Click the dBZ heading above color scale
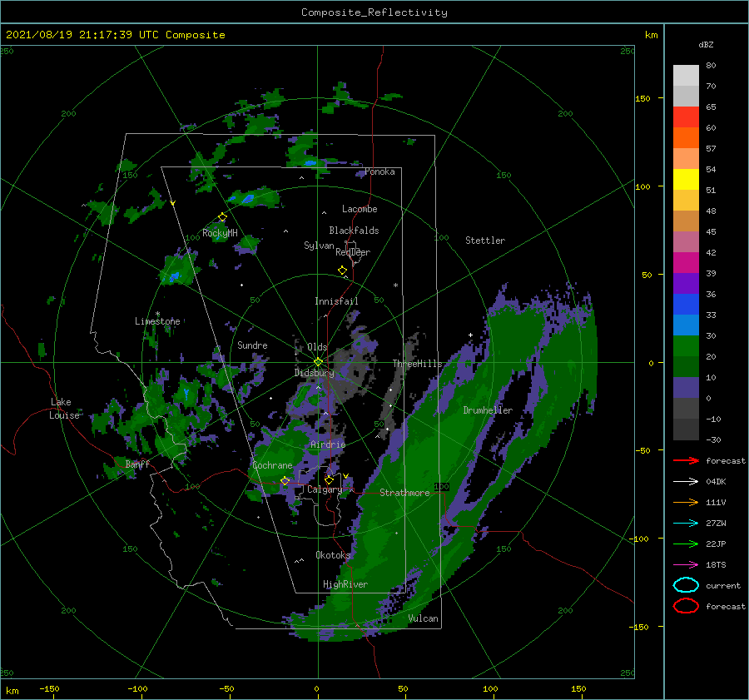 [706, 44]
